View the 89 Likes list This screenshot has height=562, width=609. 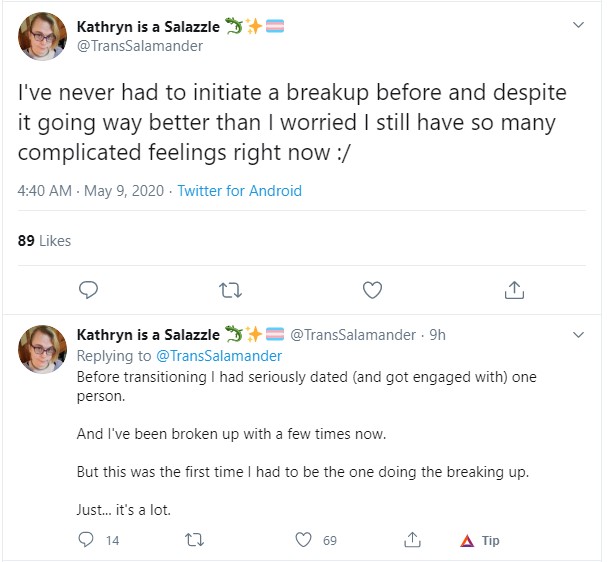click(x=44, y=241)
